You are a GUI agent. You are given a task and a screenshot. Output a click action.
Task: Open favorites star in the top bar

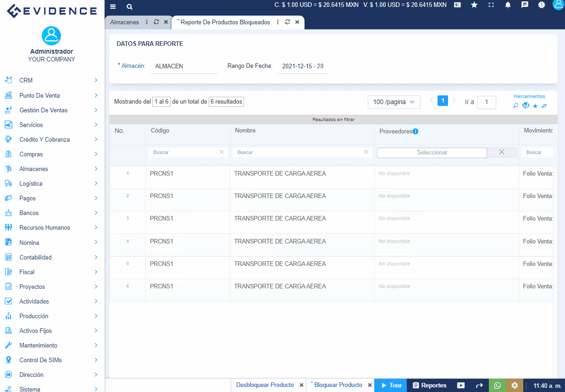(x=474, y=5)
